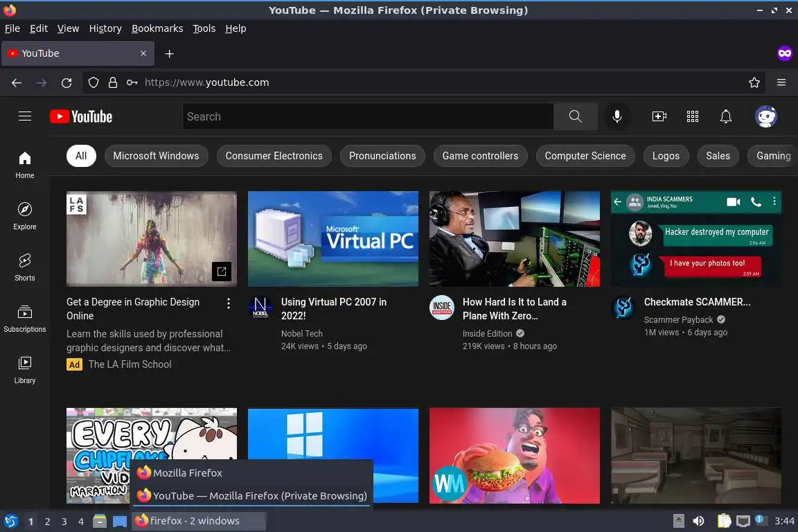Open Nobel Tech channel avatar
This screenshot has width=798, height=532.
260,307
